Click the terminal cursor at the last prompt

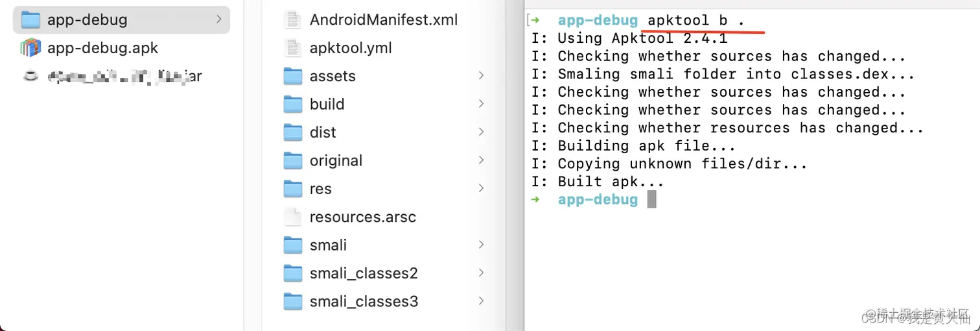pyautogui.click(x=652, y=199)
